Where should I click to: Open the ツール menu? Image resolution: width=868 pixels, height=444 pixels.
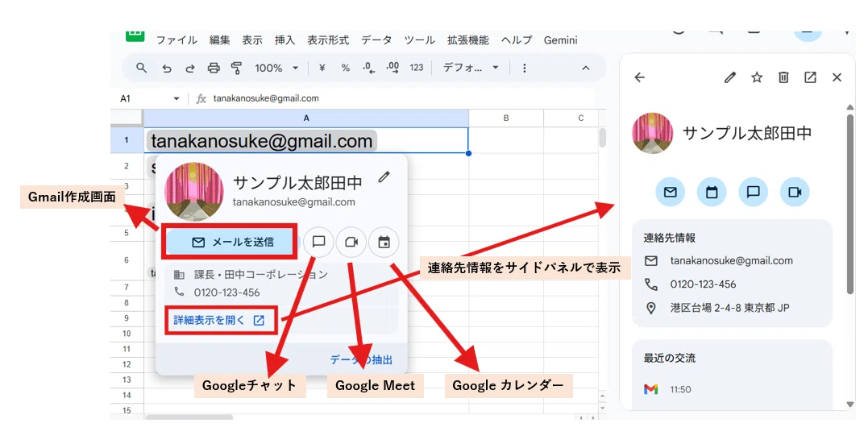(x=420, y=39)
